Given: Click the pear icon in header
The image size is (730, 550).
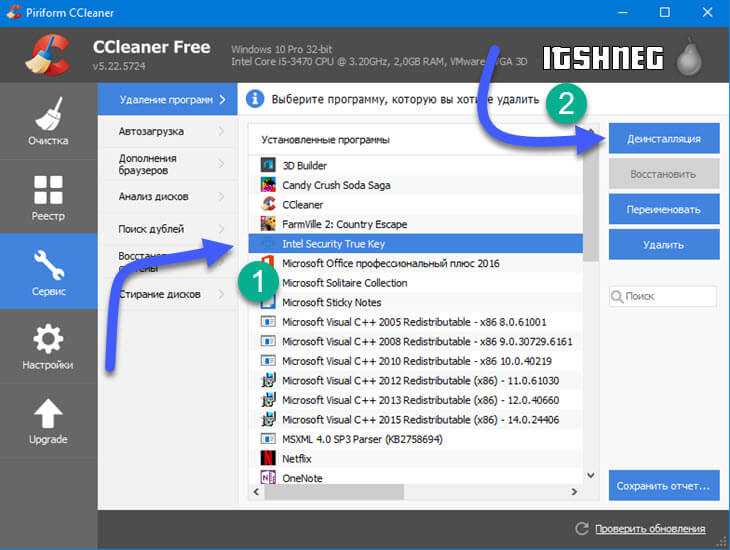Looking at the screenshot, I should point(689,57).
